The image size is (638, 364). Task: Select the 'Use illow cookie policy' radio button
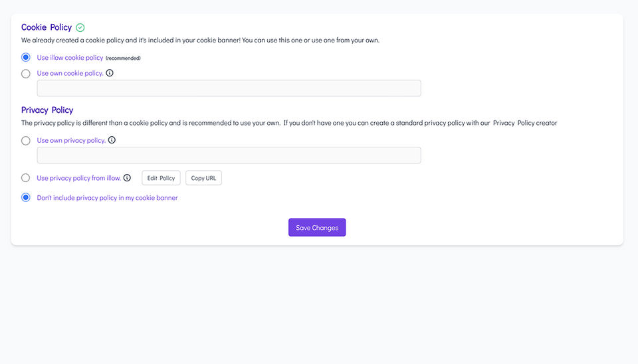[26, 57]
